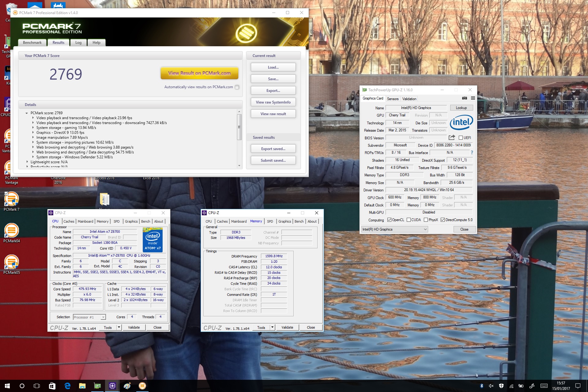588x392 pixels.
Task: Switch to PCMark 7 via its taskbar icon
Action: pos(142,386)
